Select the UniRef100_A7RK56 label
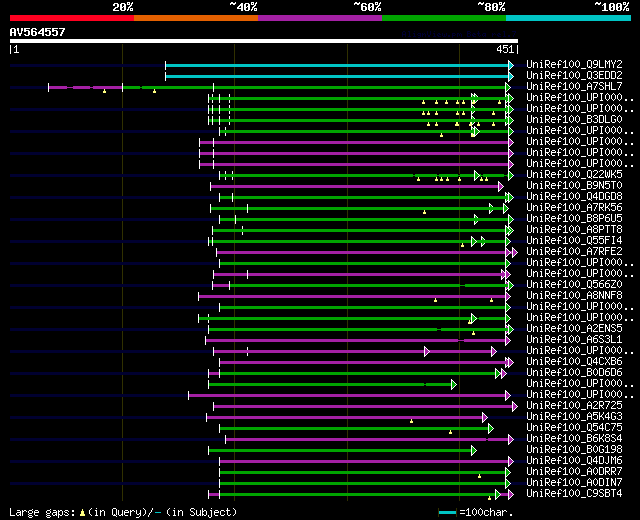 pyautogui.click(x=574, y=208)
